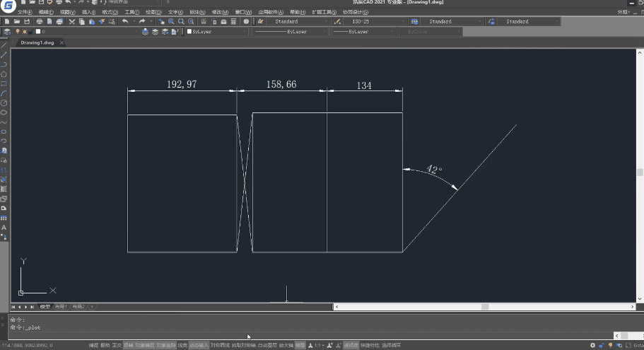Open the 标注(N) menu
This screenshot has height=350, width=644.
pyautogui.click(x=197, y=12)
